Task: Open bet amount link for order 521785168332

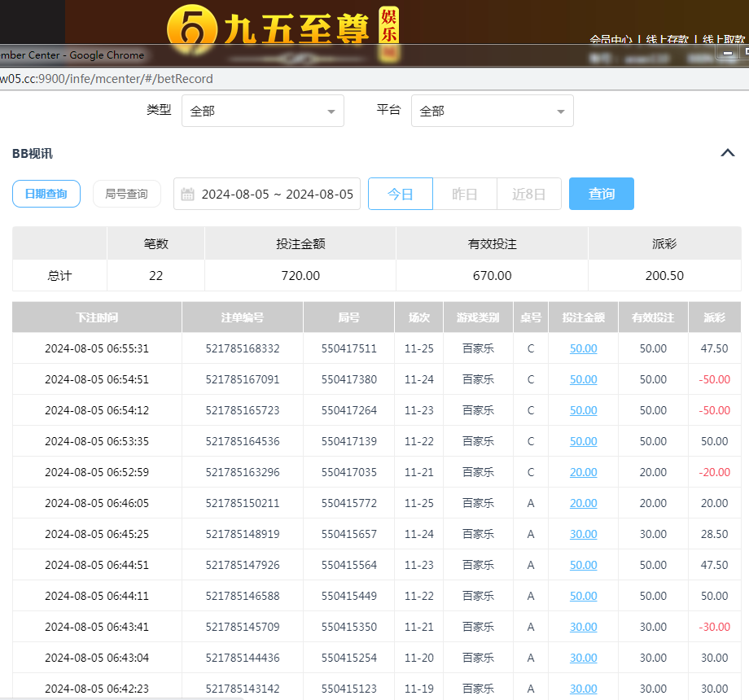Action: tap(583, 348)
